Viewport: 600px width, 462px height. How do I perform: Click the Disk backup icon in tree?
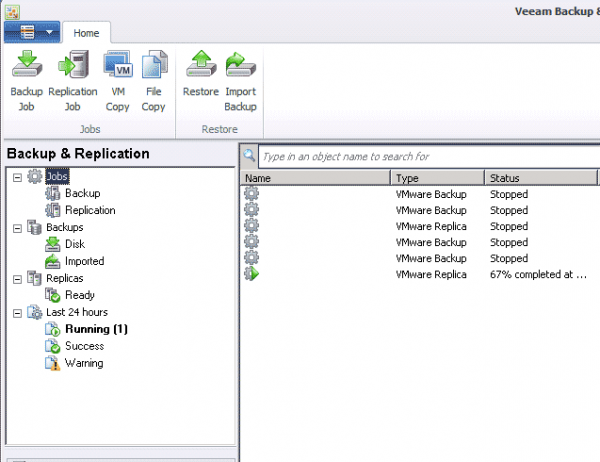coord(53,244)
